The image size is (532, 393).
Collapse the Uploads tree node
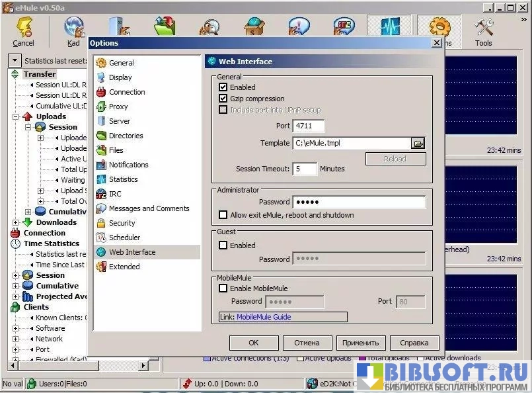click(x=15, y=116)
